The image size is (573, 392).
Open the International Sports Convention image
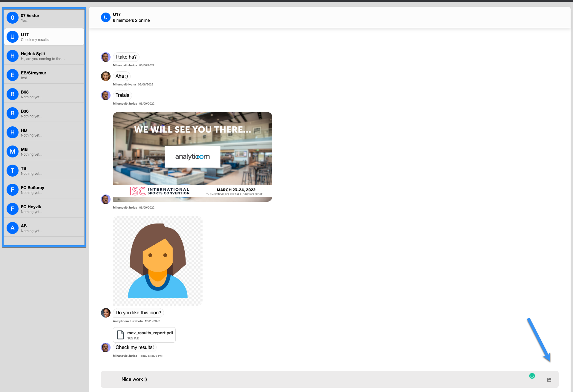(192, 157)
